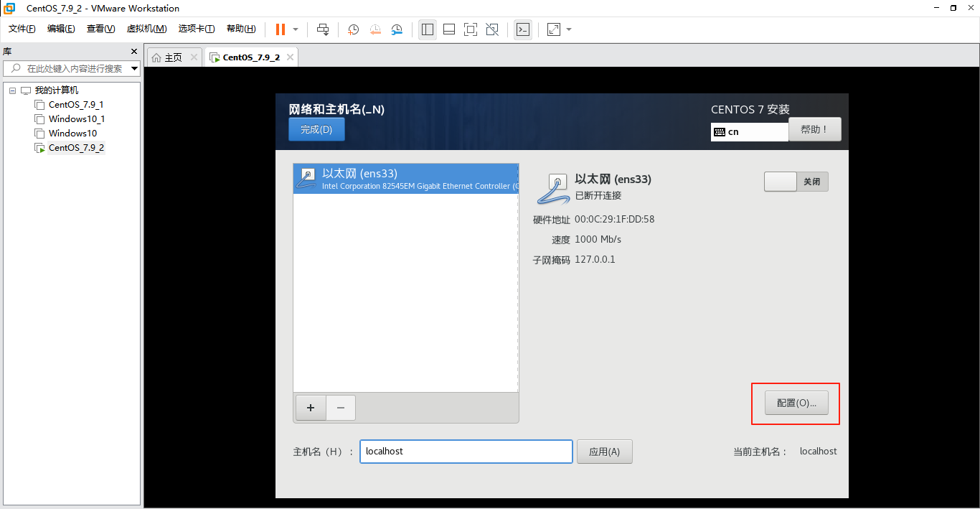Open the 虚拟机(M) menu
Viewport: 980px width, 509px height.
click(x=146, y=29)
